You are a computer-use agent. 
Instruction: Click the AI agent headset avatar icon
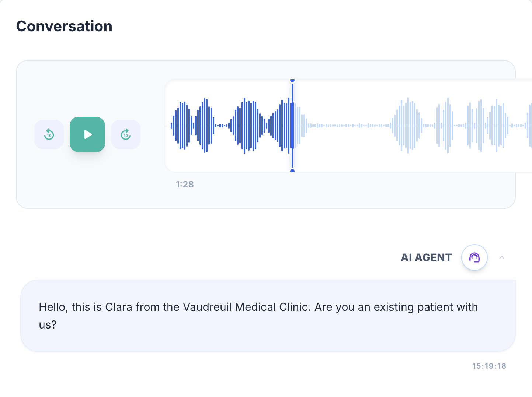[x=474, y=257]
